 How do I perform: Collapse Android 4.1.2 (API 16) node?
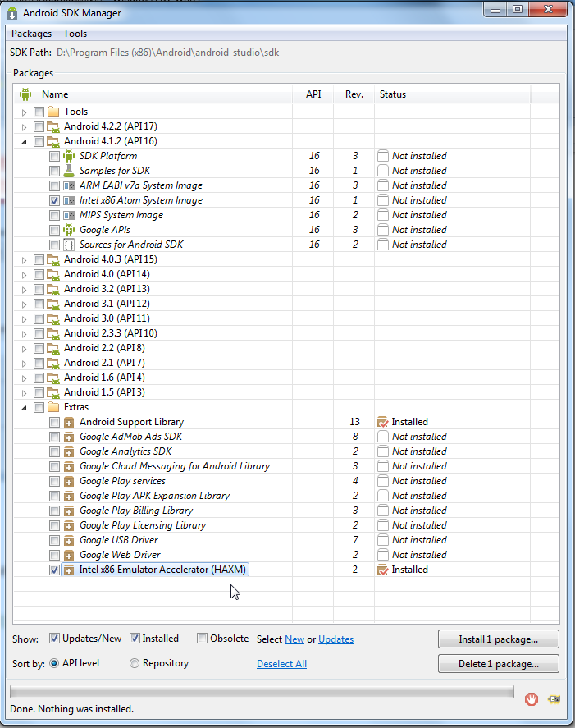pyautogui.click(x=24, y=142)
